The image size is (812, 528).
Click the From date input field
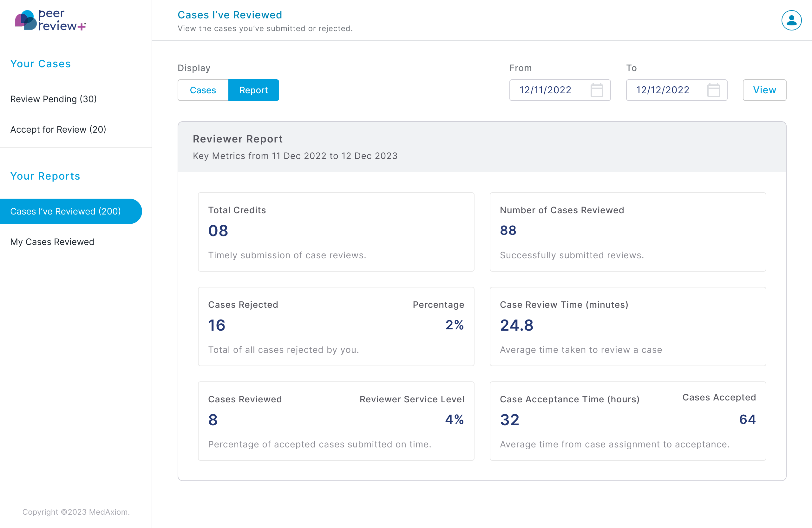point(546,90)
